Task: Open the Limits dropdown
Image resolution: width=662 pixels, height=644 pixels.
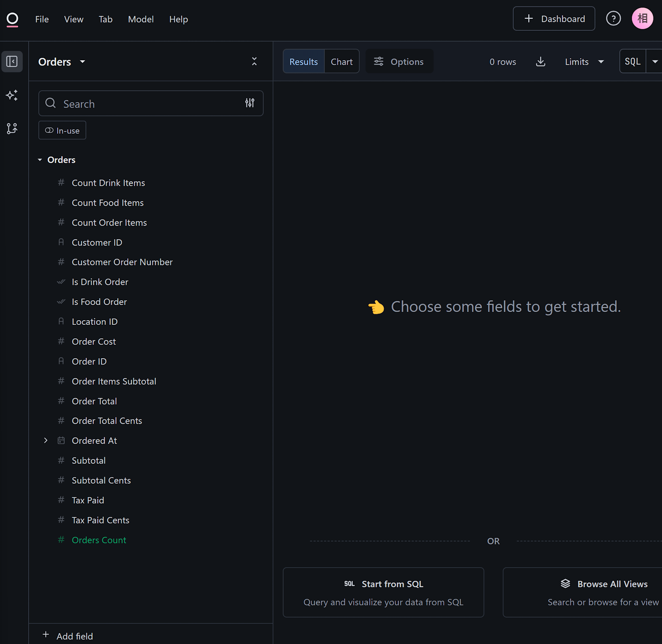Action: point(584,62)
